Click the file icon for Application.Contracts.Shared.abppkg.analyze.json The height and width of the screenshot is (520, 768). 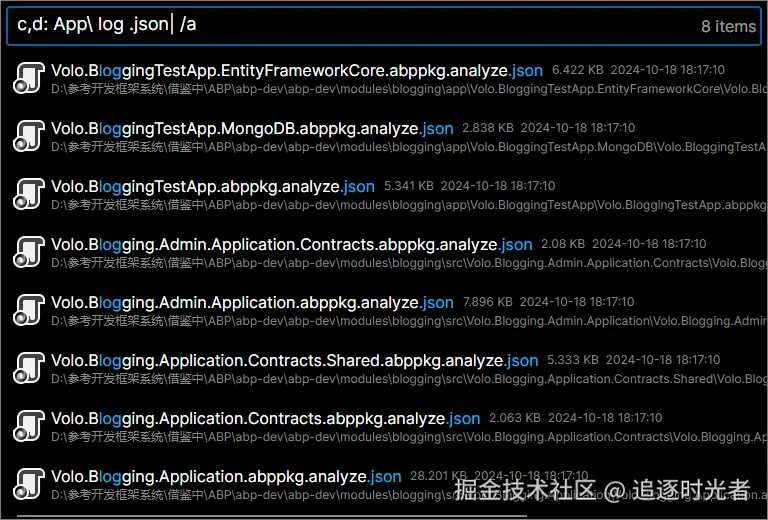(x=29, y=368)
